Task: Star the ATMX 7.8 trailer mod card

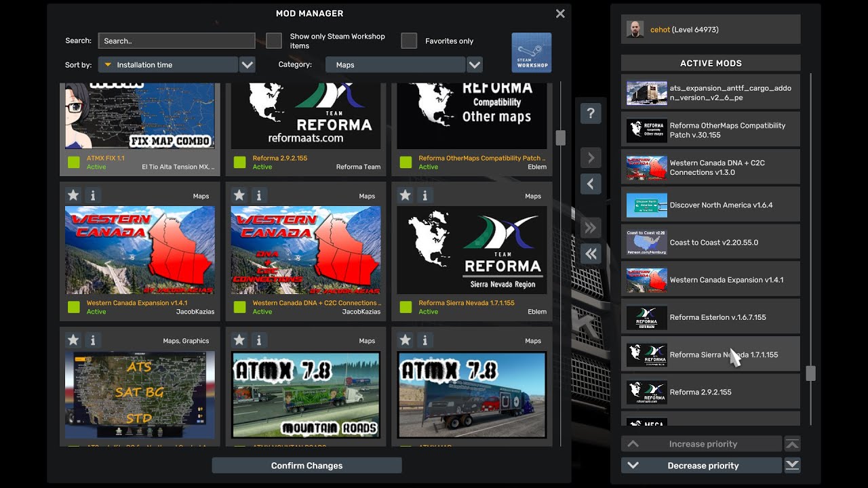Action: click(x=405, y=340)
